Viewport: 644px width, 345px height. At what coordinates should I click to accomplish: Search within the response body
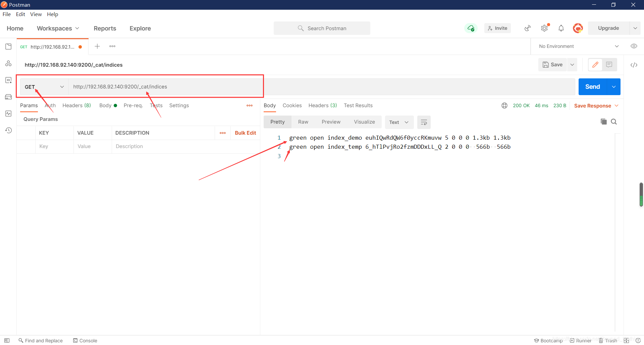point(614,122)
